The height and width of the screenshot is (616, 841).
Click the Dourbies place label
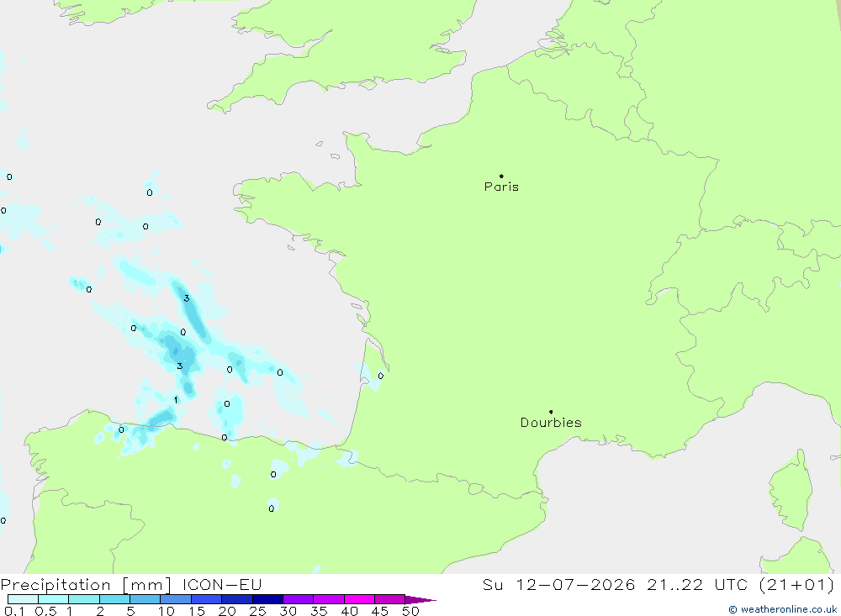[x=551, y=423]
